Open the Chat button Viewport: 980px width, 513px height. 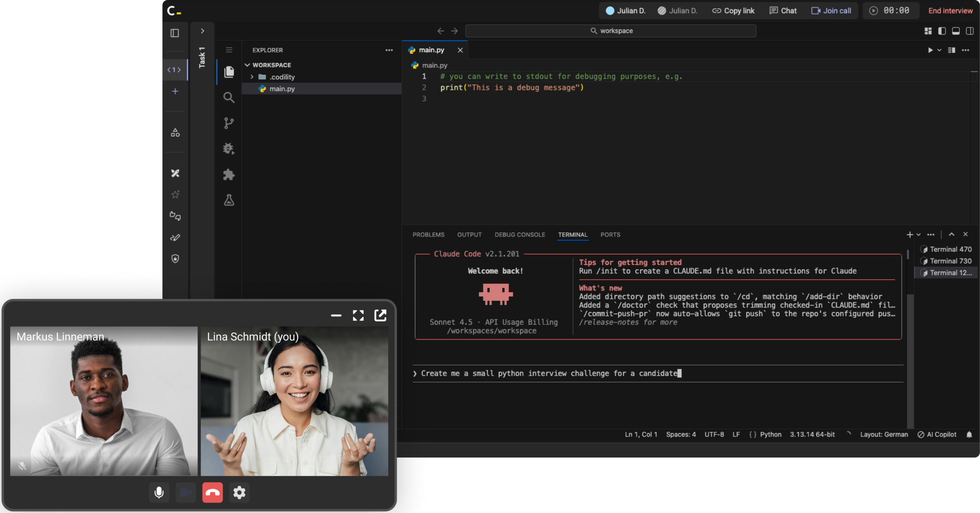pyautogui.click(x=783, y=11)
